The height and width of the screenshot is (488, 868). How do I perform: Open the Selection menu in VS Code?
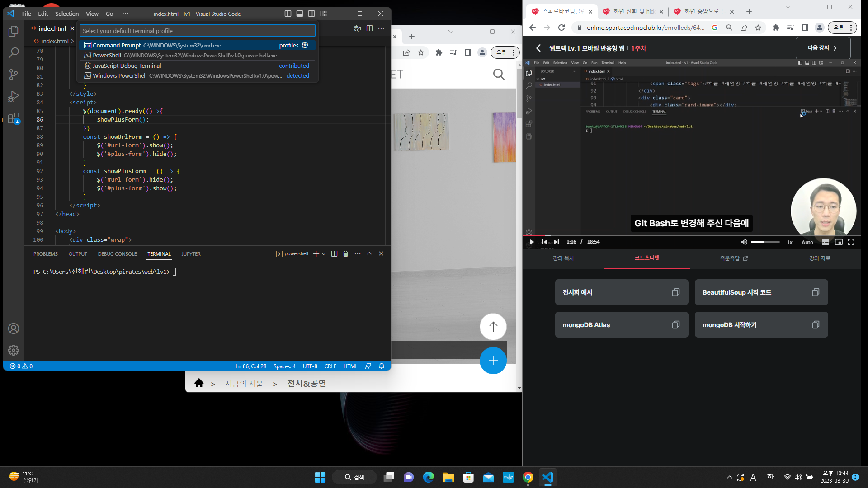[67, 14]
